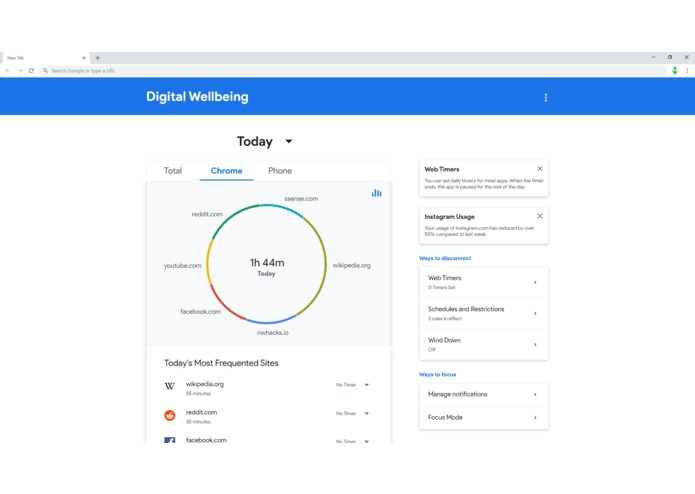Switch to the Total tab
Image resolution: width=695 pixels, height=494 pixels.
[173, 171]
